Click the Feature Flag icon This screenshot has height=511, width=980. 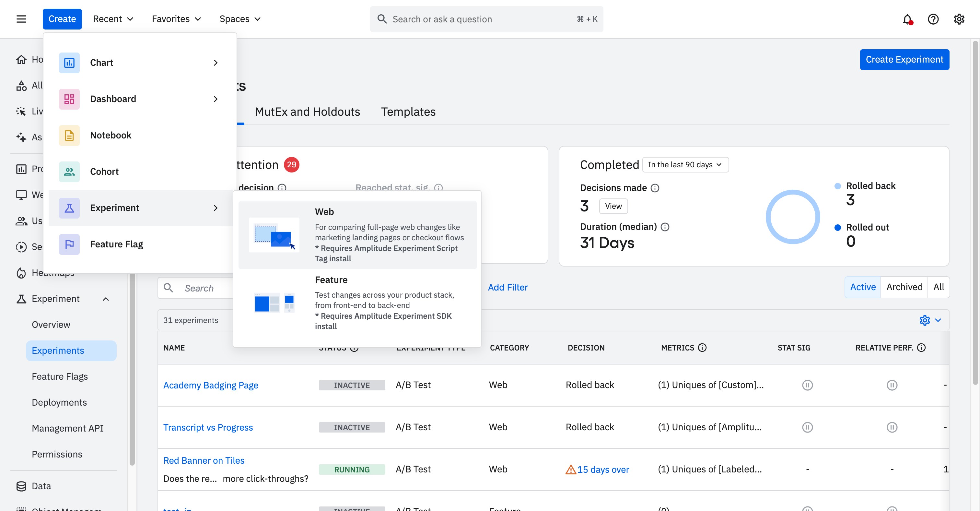click(x=69, y=244)
